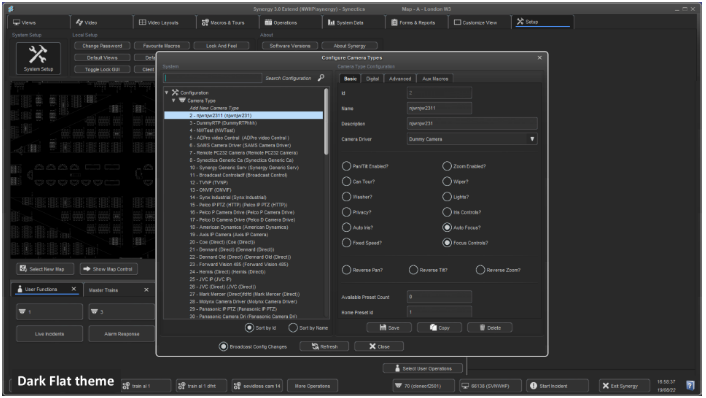Click the Software Versions button

coord(290,46)
